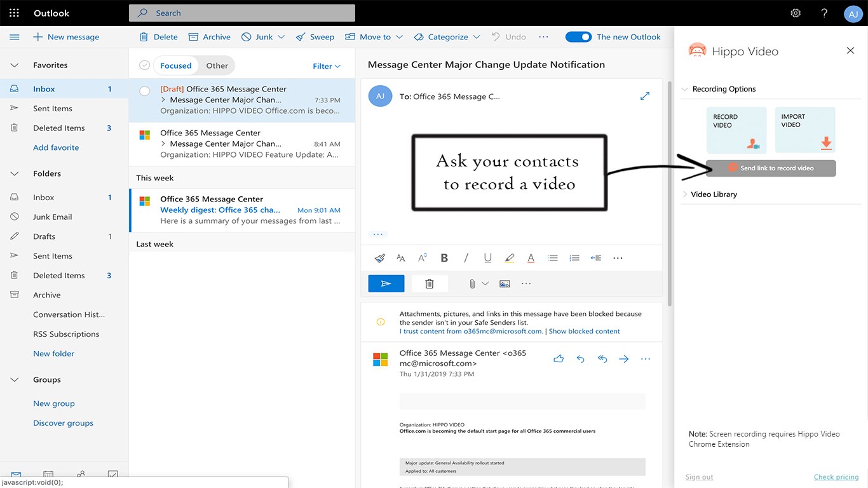Click in the Search box

tap(241, 13)
